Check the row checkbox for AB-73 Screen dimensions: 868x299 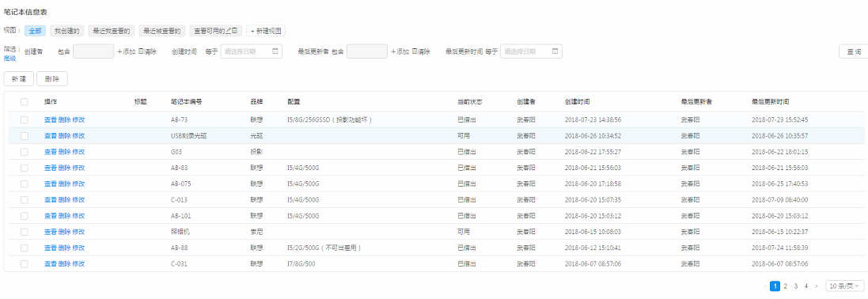[24, 119]
